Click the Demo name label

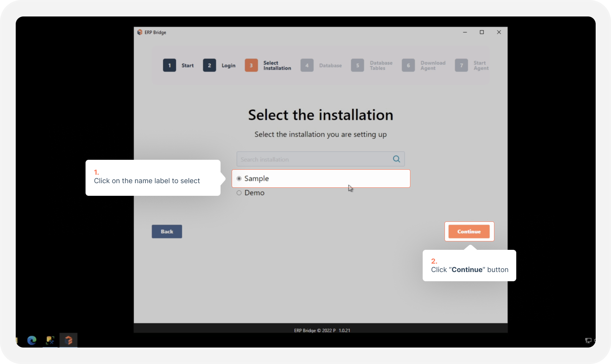pyautogui.click(x=254, y=193)
